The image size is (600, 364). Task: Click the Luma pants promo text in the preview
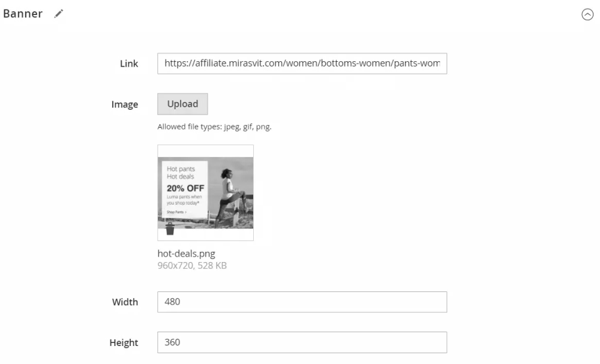(184, 200)
